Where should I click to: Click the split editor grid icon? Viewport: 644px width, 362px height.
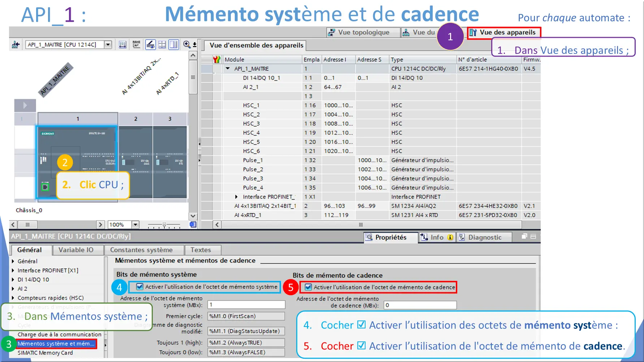(162, 45)
